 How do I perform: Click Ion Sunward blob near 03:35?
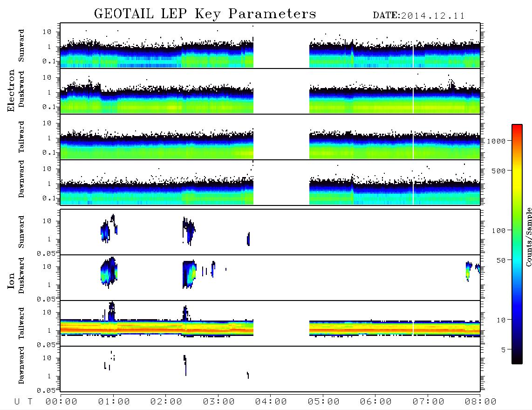click(x=248, y=239)
